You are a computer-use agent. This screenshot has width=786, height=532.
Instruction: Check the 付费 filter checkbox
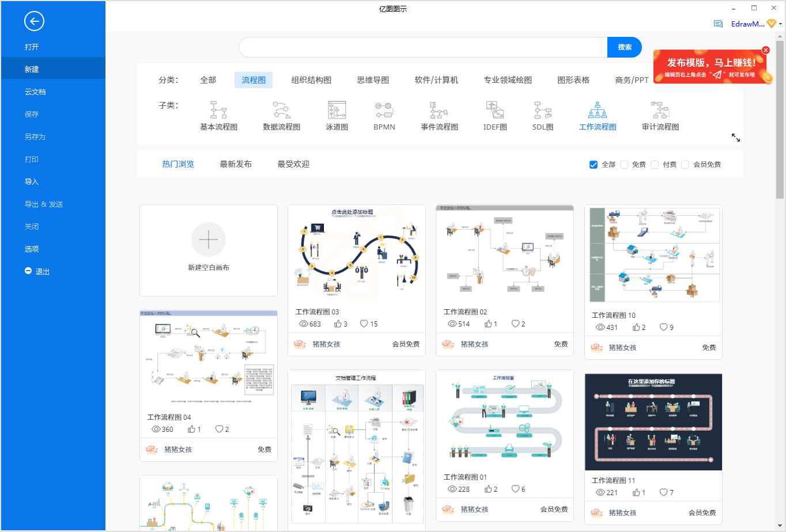655,165
